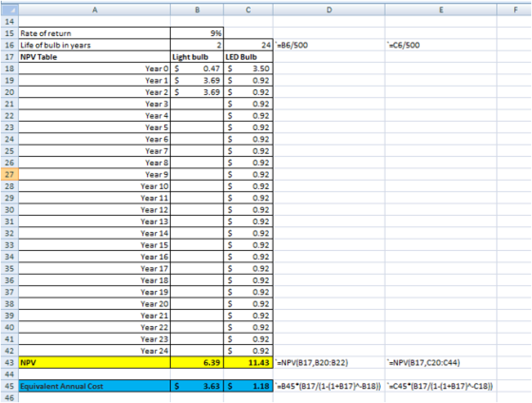Select Light bulb annual cost 3.63
Viewport: 532px width, 403px height.
[198, 386]
